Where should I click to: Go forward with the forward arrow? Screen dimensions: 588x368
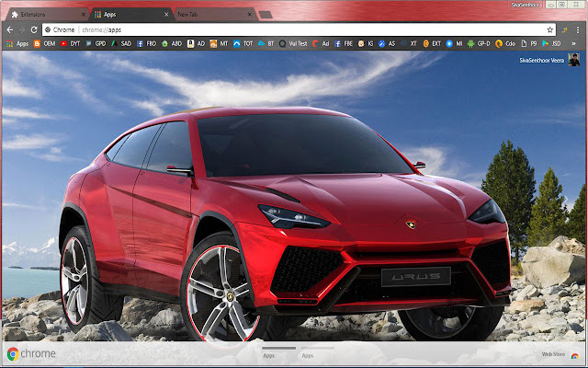click(22, 29)
